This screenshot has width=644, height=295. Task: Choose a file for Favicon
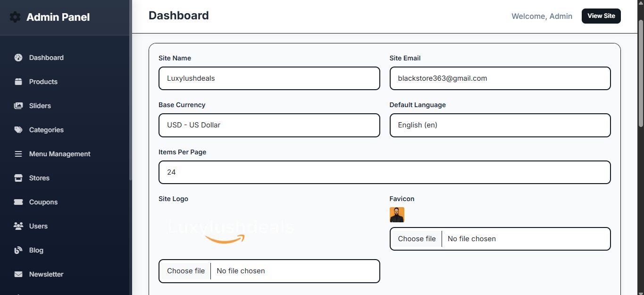pyautogui.click(x=417, y=239)
